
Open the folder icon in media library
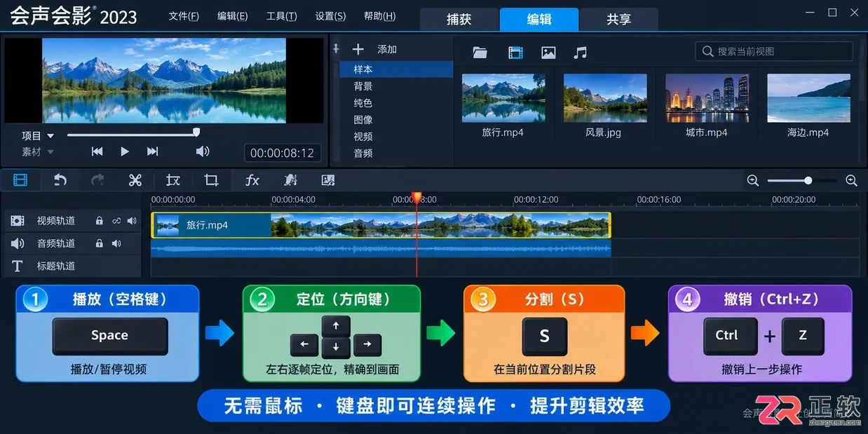point(480,52)
